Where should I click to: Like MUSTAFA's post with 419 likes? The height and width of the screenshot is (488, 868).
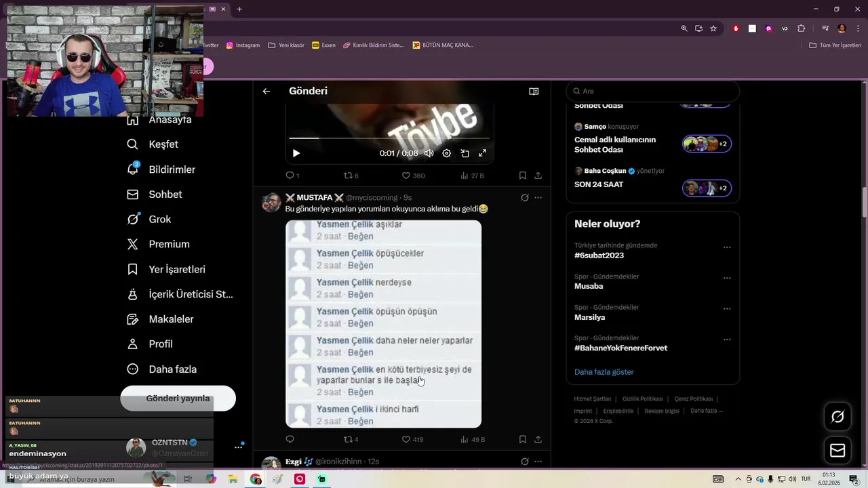coord(413,439)
